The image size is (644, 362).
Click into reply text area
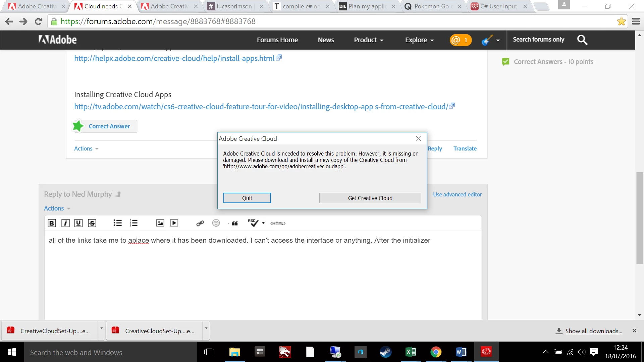pos(263,275)
